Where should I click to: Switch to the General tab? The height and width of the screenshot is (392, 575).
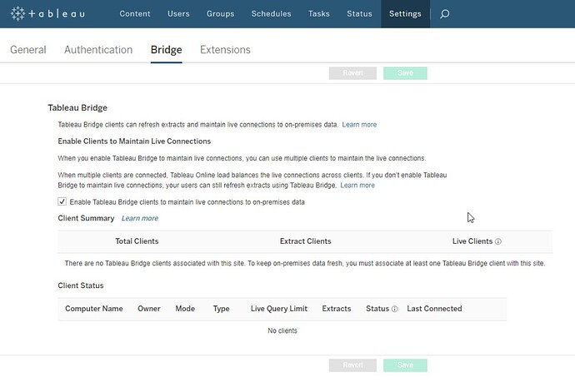tap(28, 49)
